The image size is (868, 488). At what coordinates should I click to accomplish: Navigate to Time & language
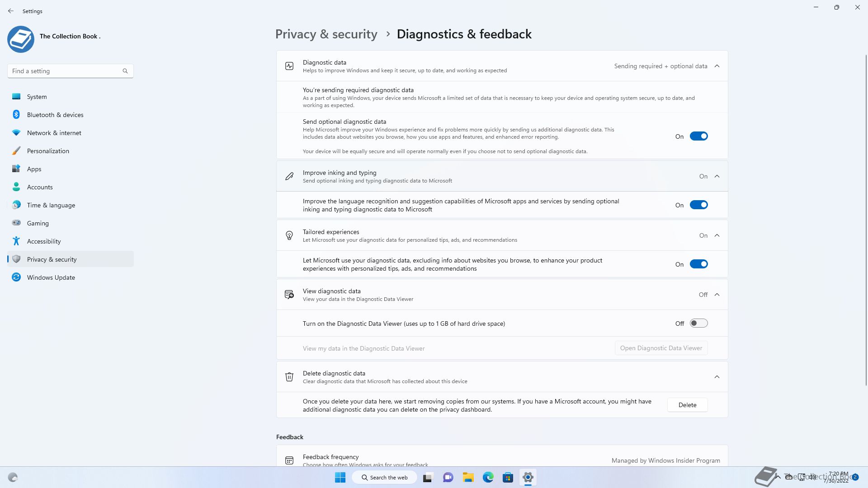click(x=71, y=205)
